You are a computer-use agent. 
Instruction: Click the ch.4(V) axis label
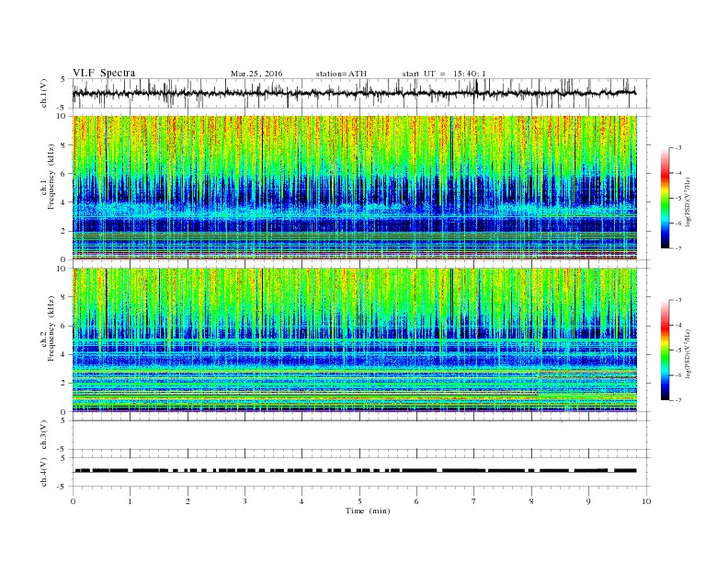(x=44, y=472)
